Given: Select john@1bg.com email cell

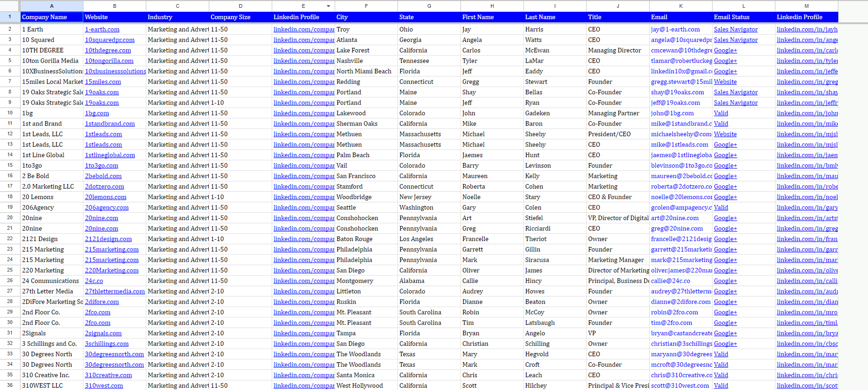Looking at the screenshot, I should click(x=681, y=113).
